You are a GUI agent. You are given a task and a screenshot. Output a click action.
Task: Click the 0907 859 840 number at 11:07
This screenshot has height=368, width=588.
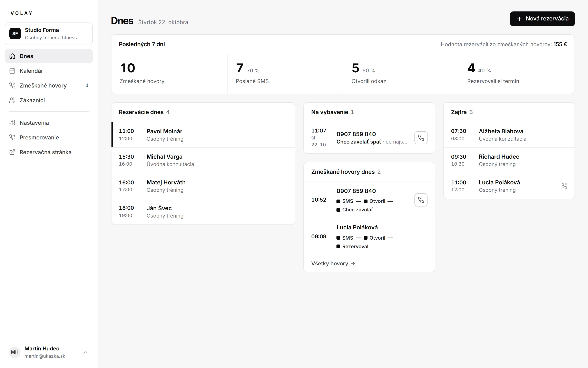[356, 134]
